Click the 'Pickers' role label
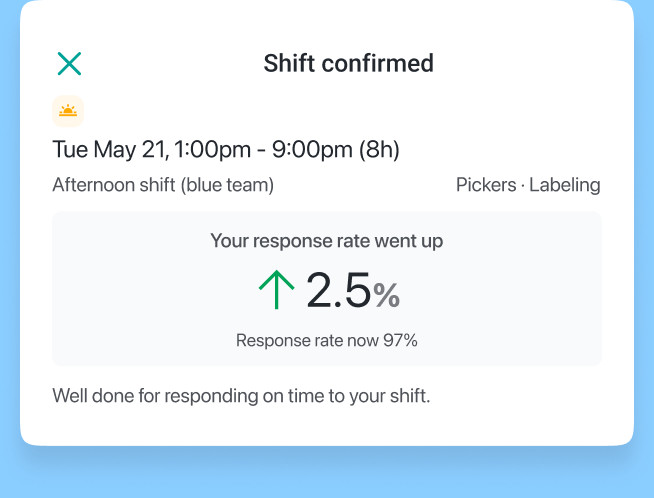 tap(485, 185)
